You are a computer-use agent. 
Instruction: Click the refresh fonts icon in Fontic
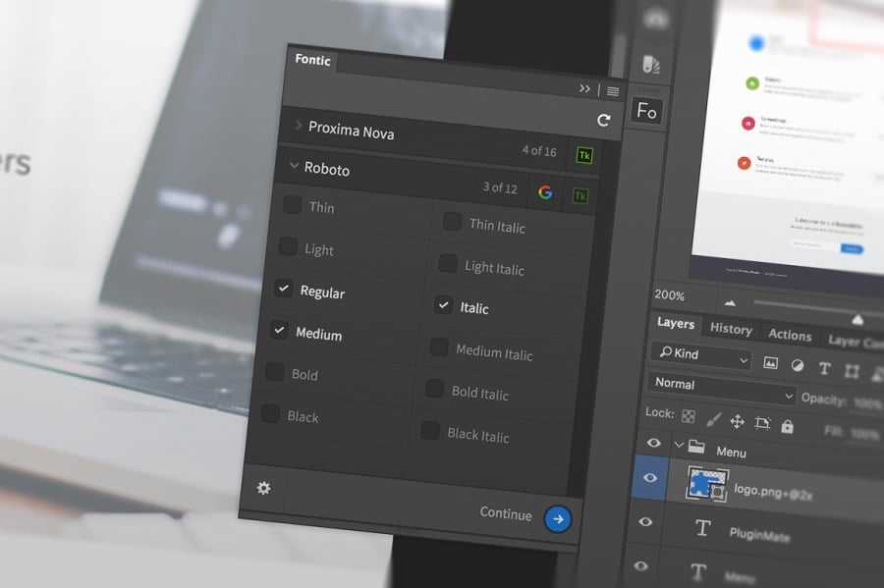click(603, 121)
